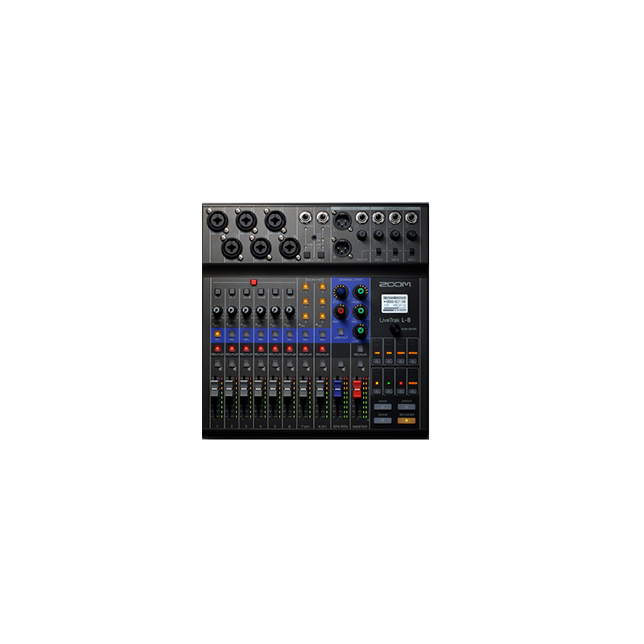Click the lit RECORDER mode button

pyautogui.click(x=407, y=420)
